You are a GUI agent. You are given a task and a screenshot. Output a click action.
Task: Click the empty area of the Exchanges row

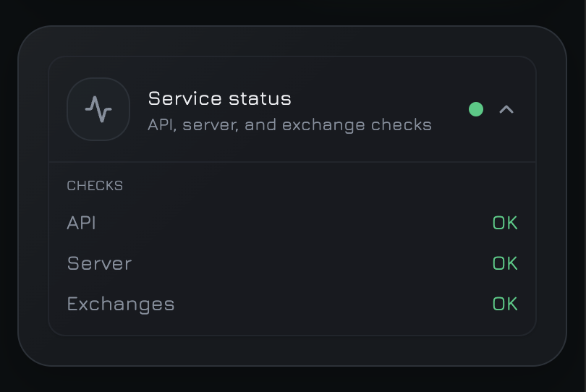pyautogui.click(x=334, y=304)
